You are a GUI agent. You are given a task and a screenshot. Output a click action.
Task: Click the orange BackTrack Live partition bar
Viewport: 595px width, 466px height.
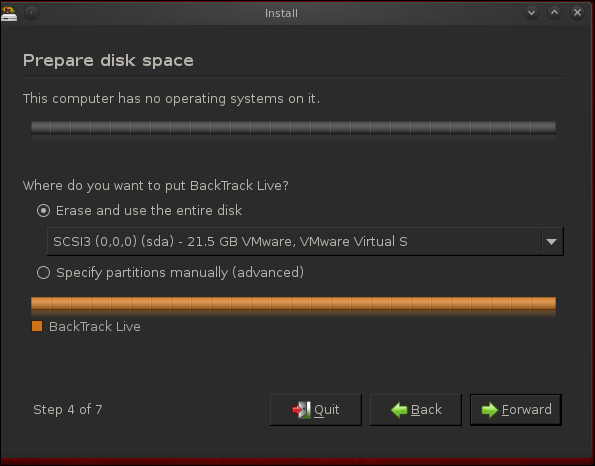pos(293,304)
